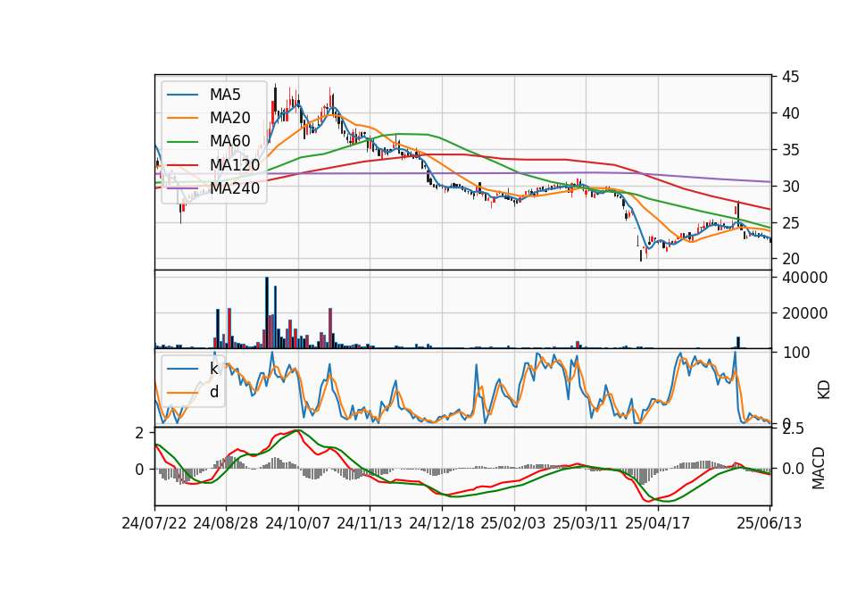The image size is (857, 616).
Task: Click the k legend entry in KD panel
Action: click(x=213, y=369)
